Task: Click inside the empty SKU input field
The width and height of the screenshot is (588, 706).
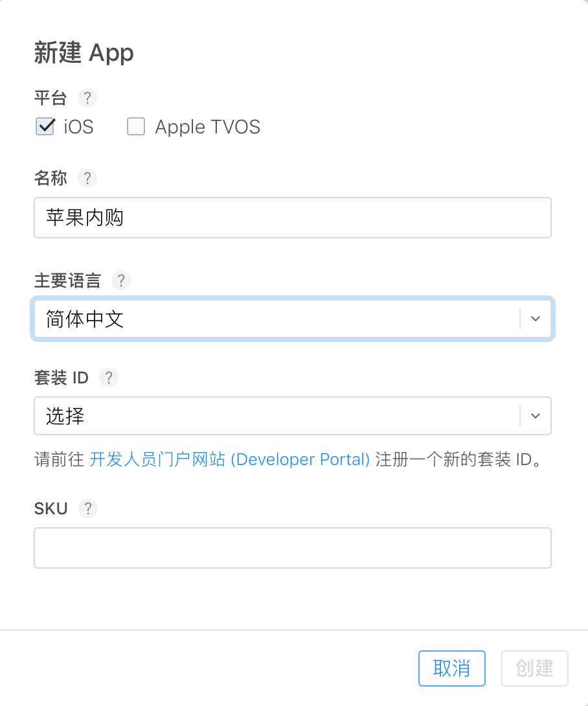Action: [292, 547]
